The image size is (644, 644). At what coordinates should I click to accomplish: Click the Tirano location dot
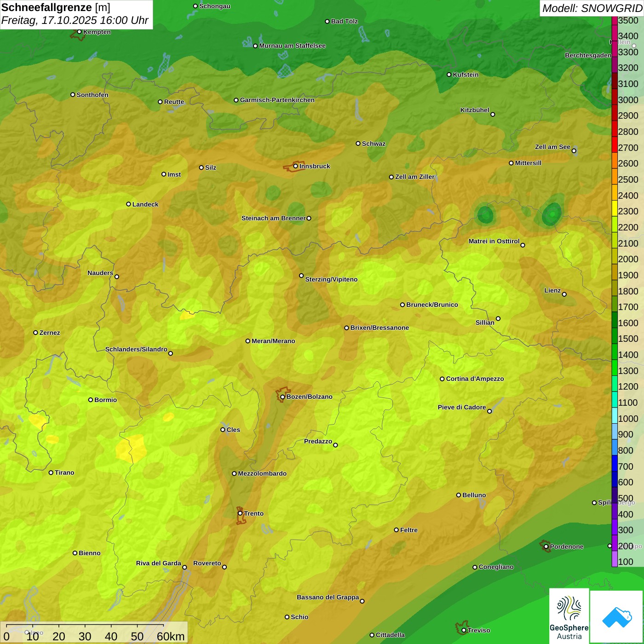(51, 472)
